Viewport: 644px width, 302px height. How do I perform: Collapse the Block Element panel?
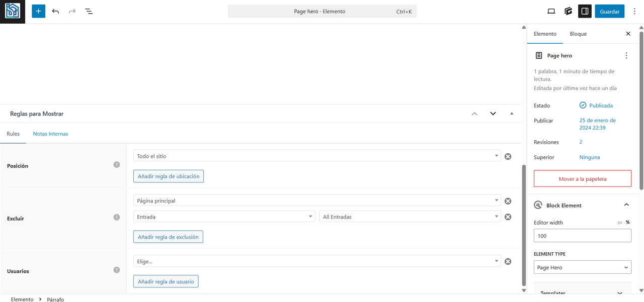click(x=626, y=205)
